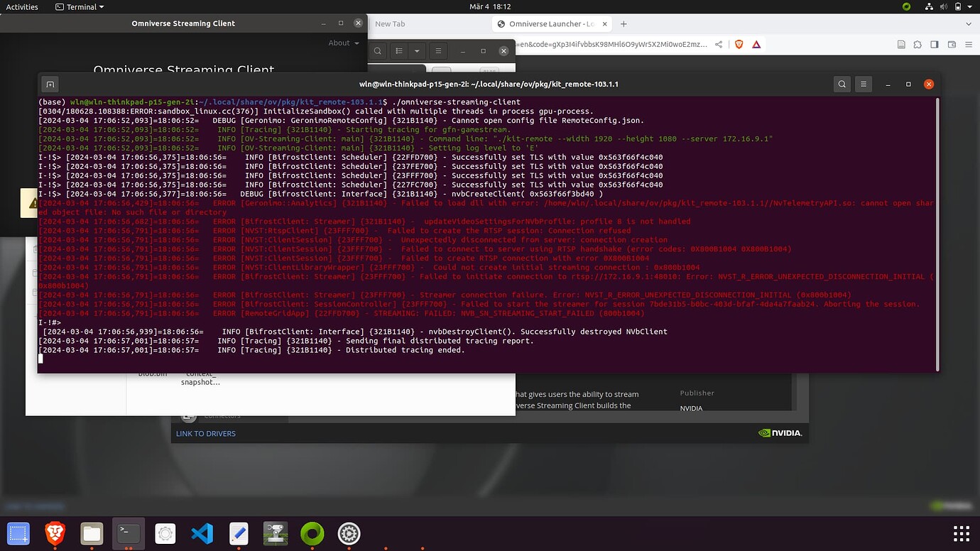
Task: Open a new browser tab with the plus button
Action: 624,23
